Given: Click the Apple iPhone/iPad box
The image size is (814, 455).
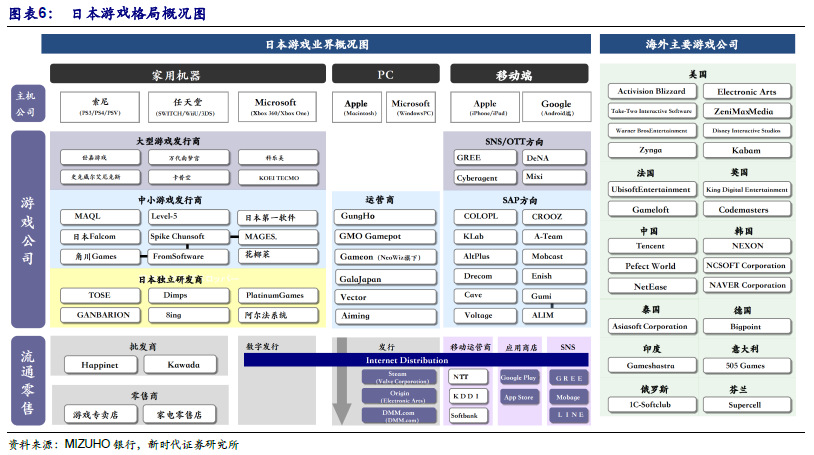Looking at the screenshot, I should 485,107.
